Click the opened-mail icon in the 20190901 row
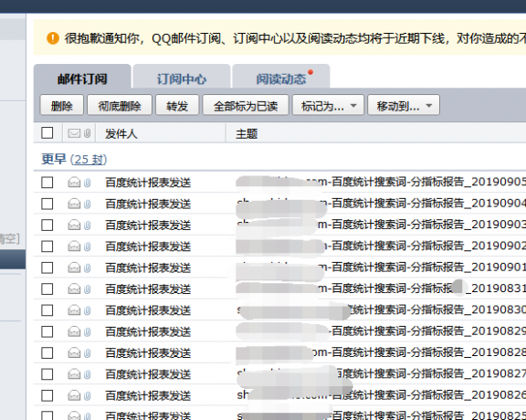The image size is (526, 420). pyautogui.click(x=74, y=268)
